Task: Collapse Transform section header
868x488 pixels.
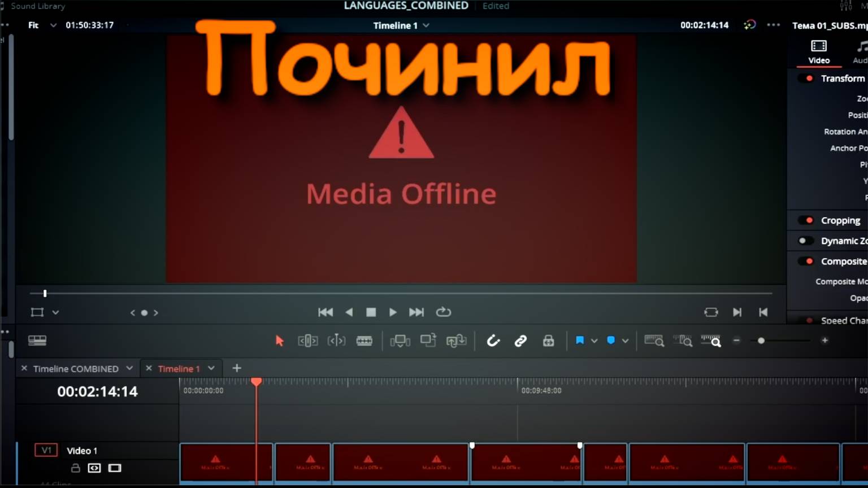Action: [x=843, y=79]
